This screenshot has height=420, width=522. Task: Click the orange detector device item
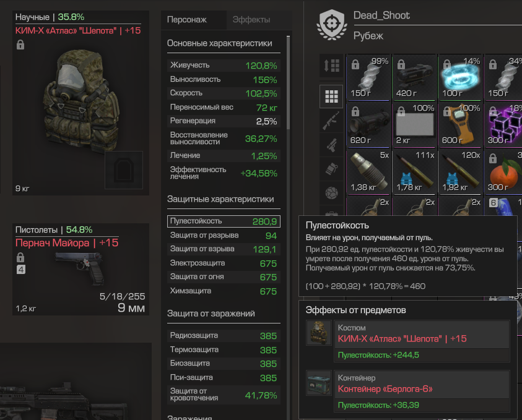pyautogui.click(x=460, y=125)
